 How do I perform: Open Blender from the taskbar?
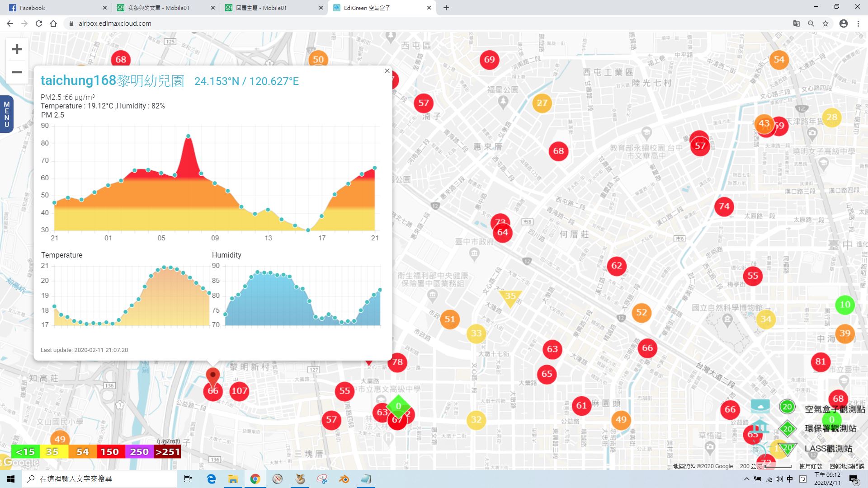coord(344,479)
